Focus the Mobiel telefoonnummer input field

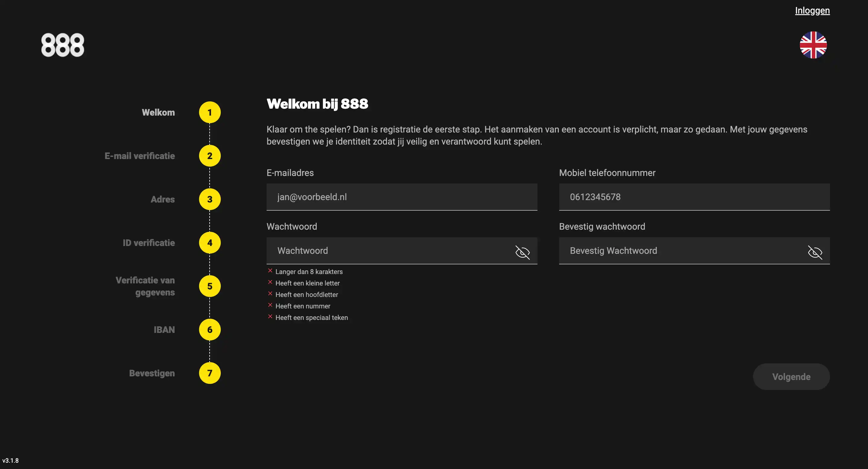point(694,197)
